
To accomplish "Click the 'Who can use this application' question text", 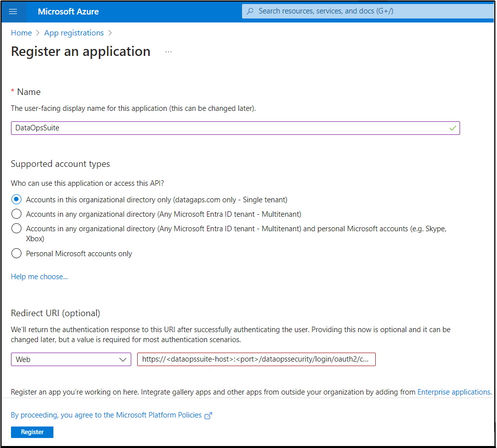I will coord(87,183).
